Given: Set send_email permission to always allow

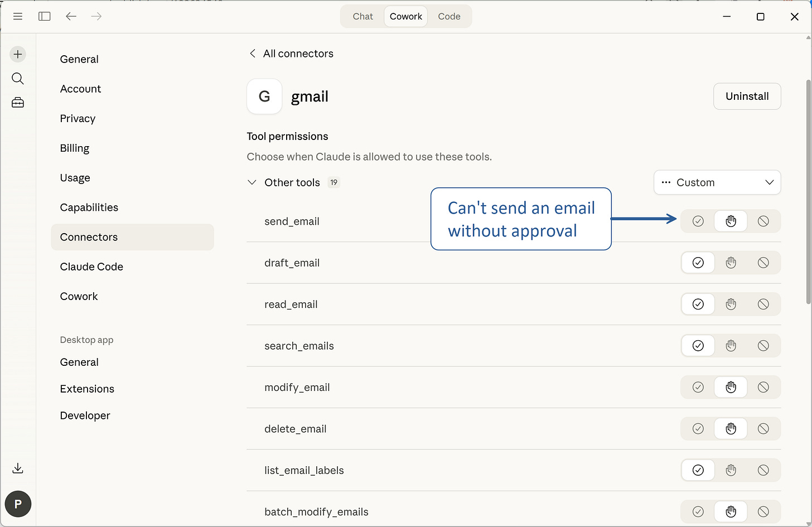Looking at the screenshot, I should [698, 221].
